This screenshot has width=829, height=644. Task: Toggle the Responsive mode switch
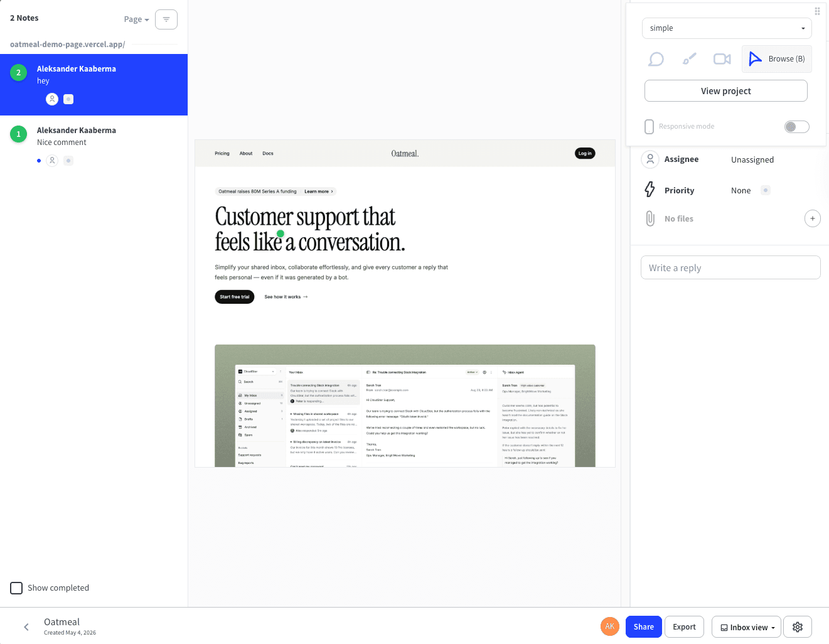[796, 127]
